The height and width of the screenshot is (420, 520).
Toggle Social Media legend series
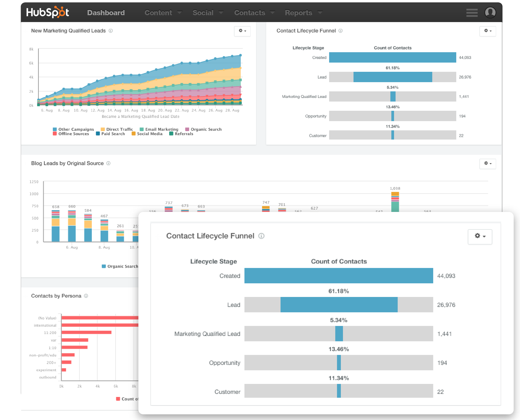click(147, 134)
